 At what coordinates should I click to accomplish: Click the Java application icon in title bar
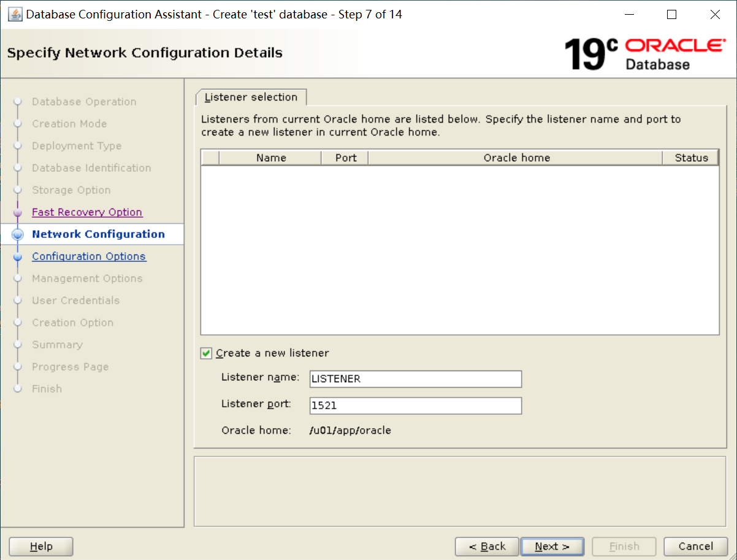pos(15,14)
